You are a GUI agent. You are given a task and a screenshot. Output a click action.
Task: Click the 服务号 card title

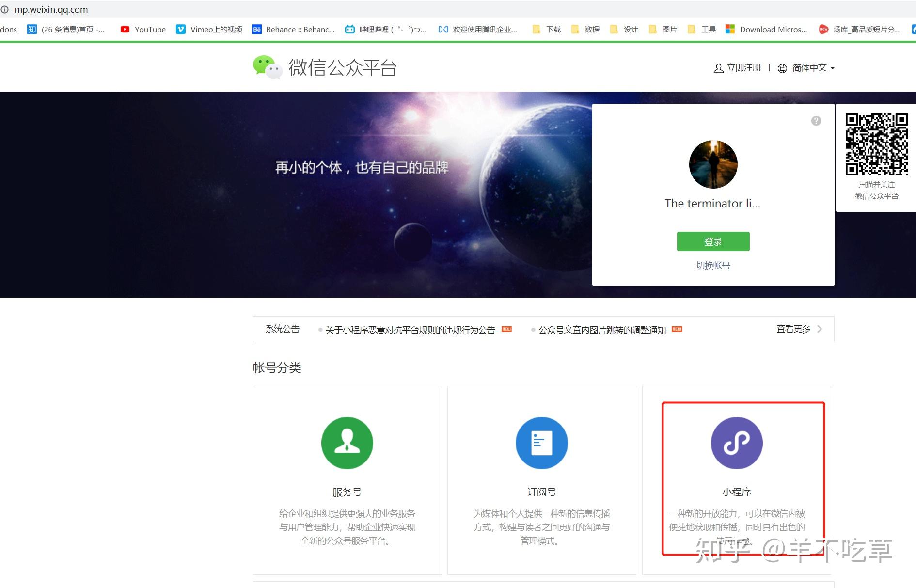click(347, 492)
